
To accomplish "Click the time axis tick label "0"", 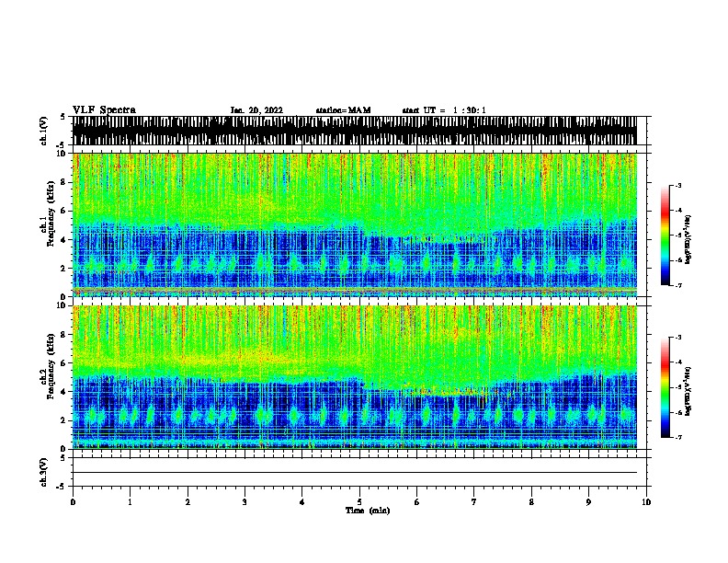I will click(73, 502).
